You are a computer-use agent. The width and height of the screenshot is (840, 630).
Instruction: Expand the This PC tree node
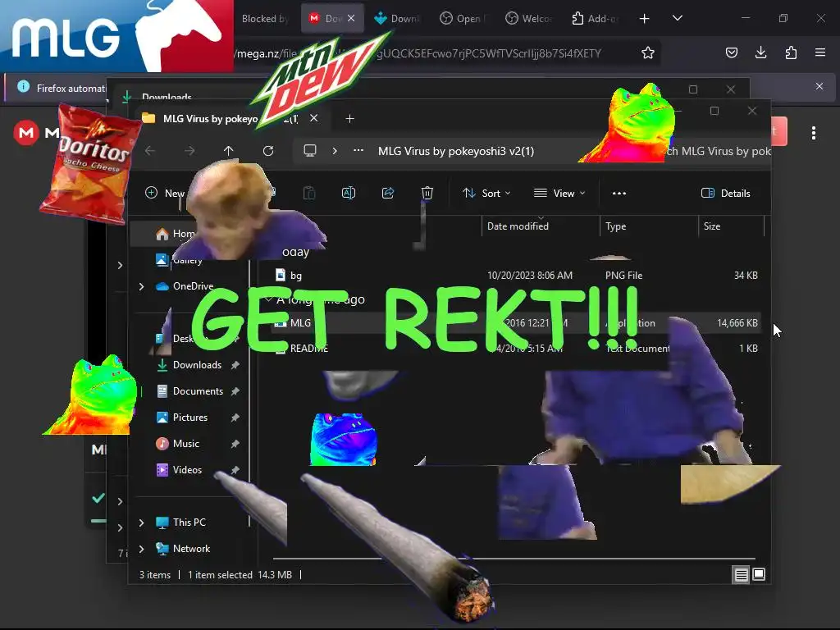[141, 523]
